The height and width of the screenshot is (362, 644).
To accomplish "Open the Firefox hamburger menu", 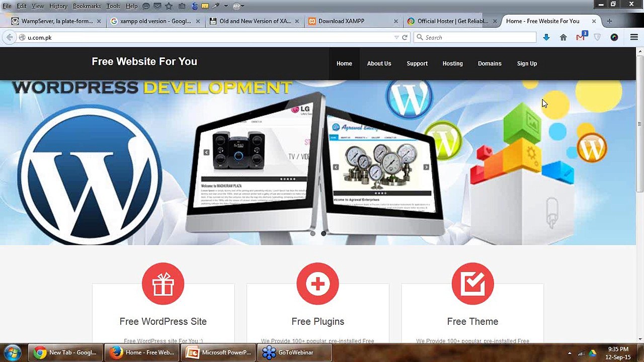I will (634, 37).
